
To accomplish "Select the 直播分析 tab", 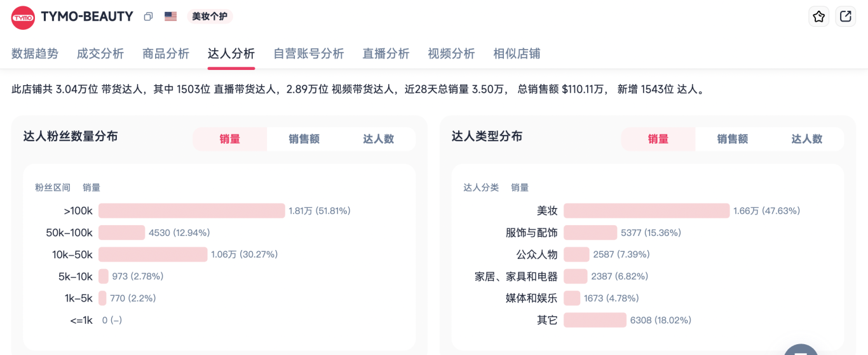I will tap(386, 54).
